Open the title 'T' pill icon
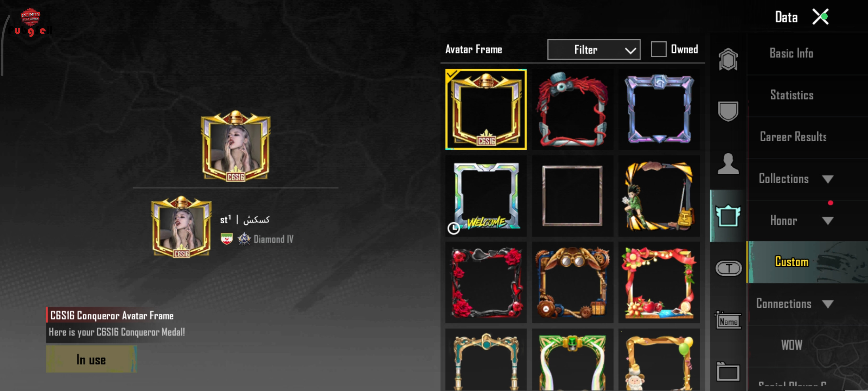This screenshot has width=868, height=391. 728,268
